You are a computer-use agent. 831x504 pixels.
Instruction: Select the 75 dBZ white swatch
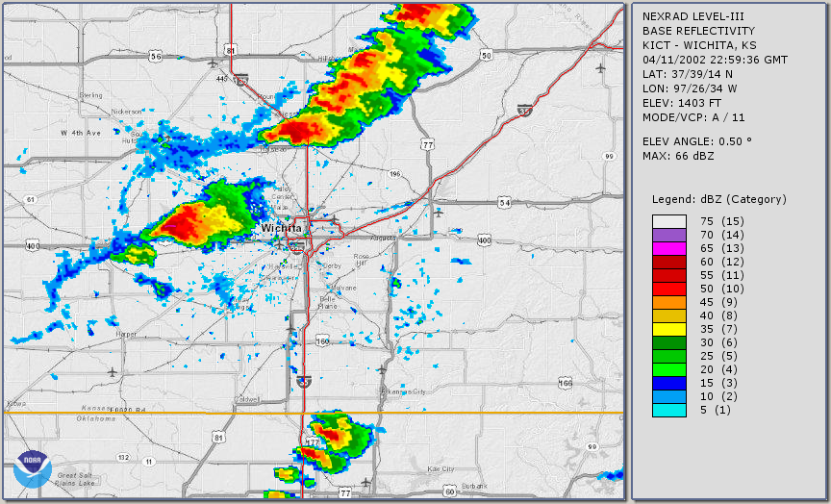(668, 221)
